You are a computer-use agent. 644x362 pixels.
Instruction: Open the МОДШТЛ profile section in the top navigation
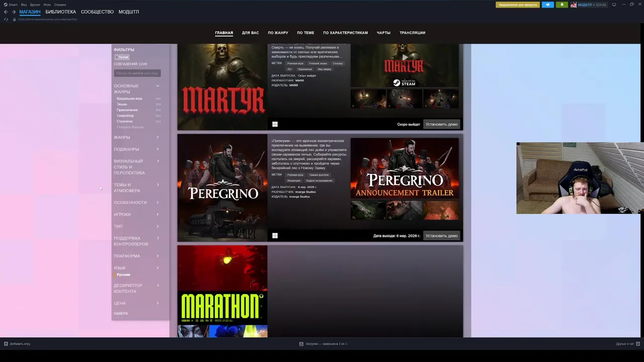click(129, 12)
